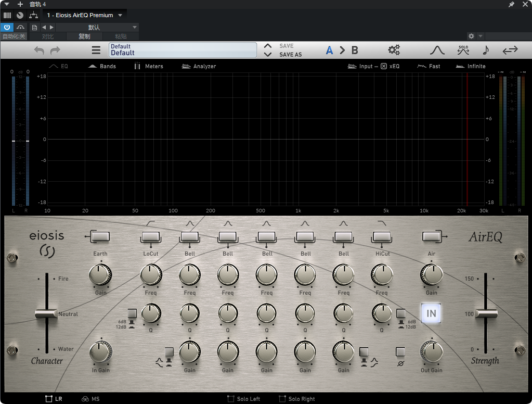Toggle the Air band switch

pos(432,236)
